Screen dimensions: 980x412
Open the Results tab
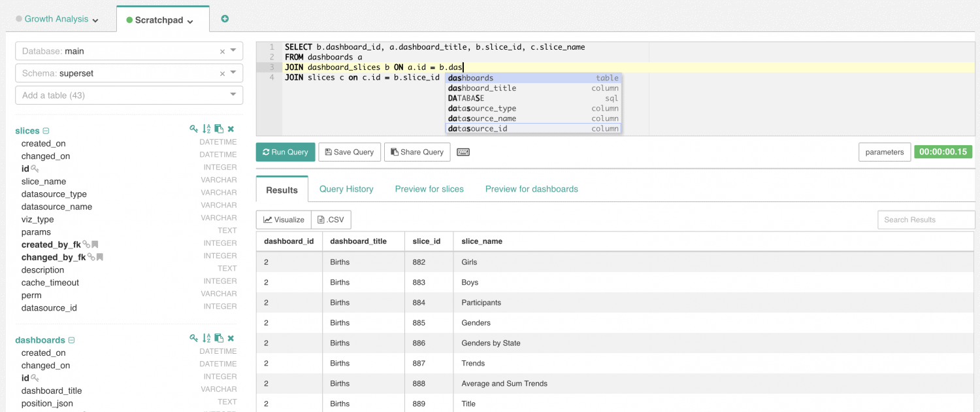[x=282, y=190]
